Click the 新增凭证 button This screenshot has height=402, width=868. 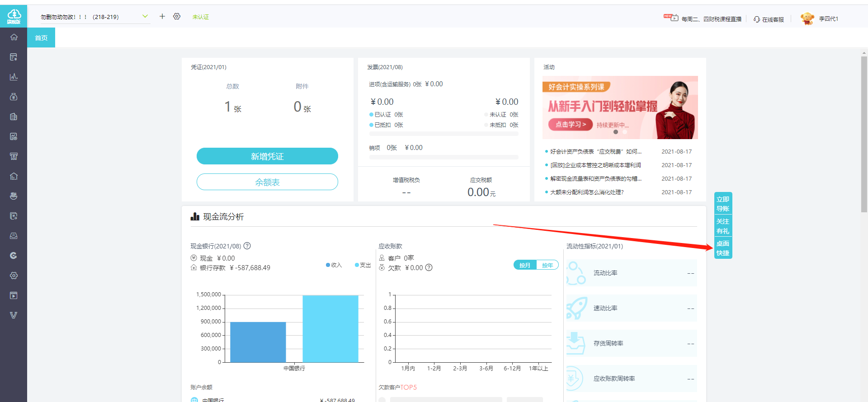267,156
